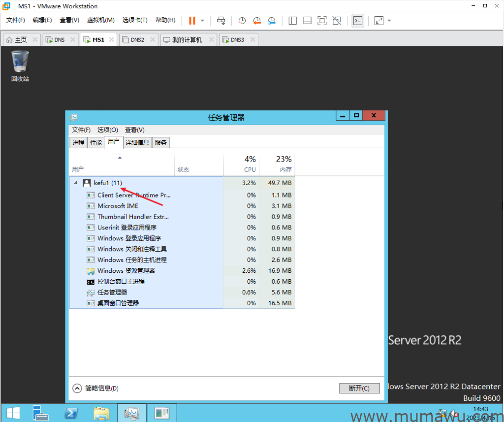Select the 桌面窗口管理器 process

click(x=182, y=303)
